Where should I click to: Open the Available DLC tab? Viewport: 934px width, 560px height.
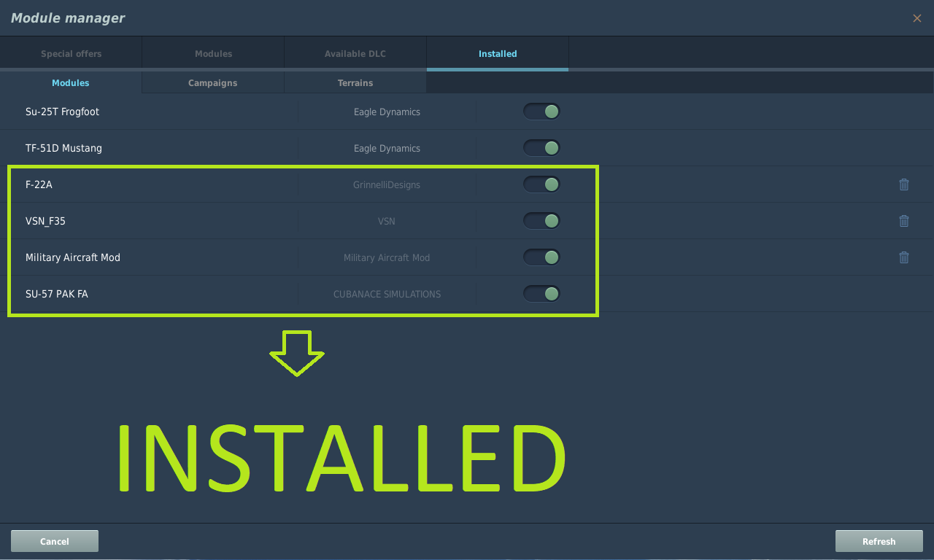click(x=355, y=54)
